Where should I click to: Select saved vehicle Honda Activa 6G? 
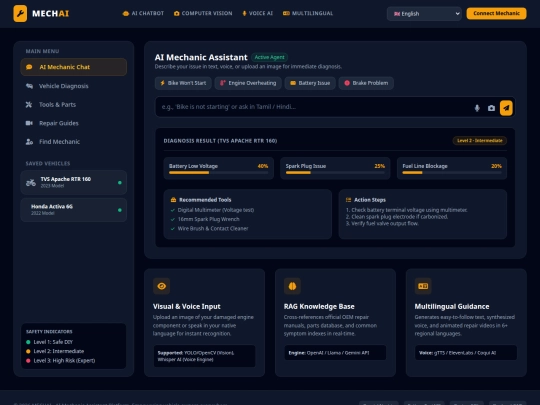pyautogui.click(x=74, y=210)
